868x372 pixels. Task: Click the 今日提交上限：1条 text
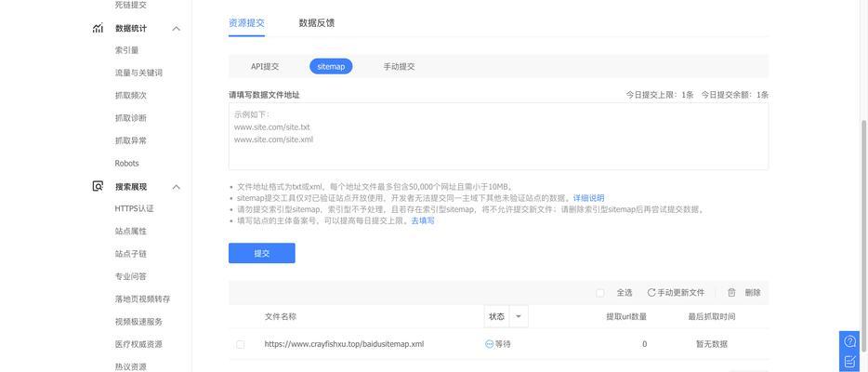(x=660, y=95)
